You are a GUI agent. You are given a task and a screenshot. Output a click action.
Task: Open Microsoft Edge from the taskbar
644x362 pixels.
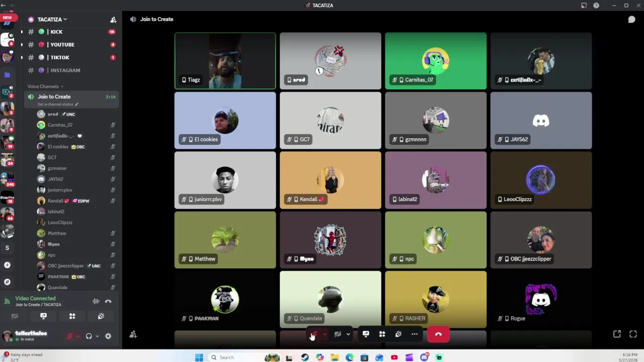pyautogui.click(x=350, y=357)
